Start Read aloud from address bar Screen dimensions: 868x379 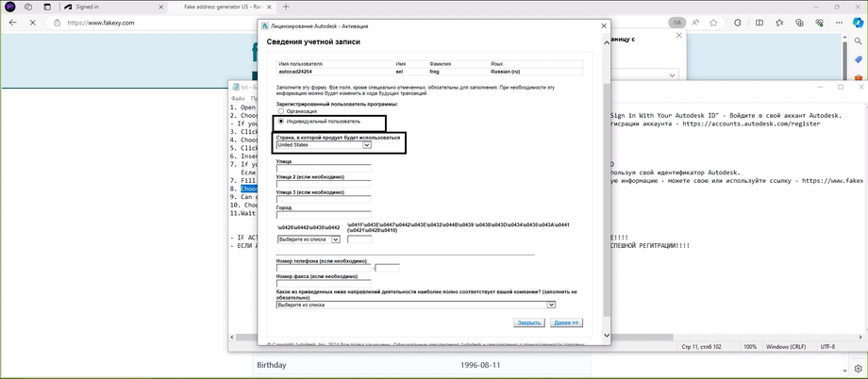(x=695, y=23)
